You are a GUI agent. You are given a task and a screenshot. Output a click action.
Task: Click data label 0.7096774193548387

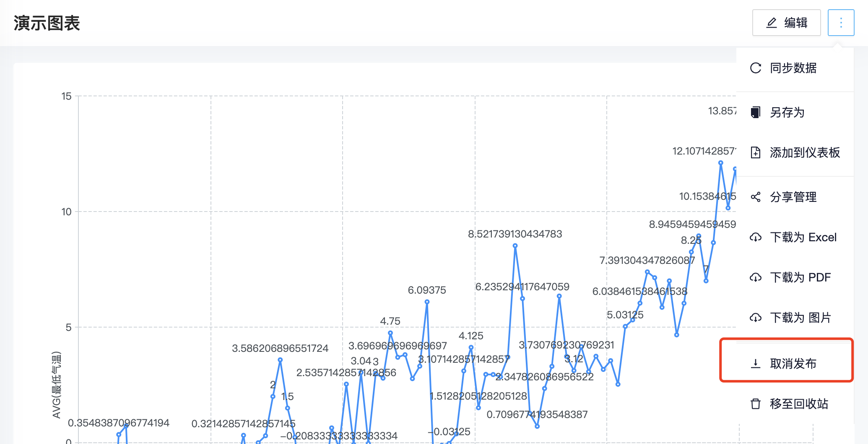537,415
